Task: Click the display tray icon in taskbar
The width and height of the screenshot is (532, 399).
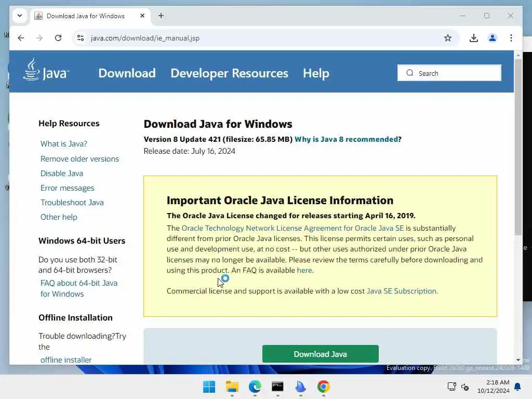Action: tap(451, 387)
